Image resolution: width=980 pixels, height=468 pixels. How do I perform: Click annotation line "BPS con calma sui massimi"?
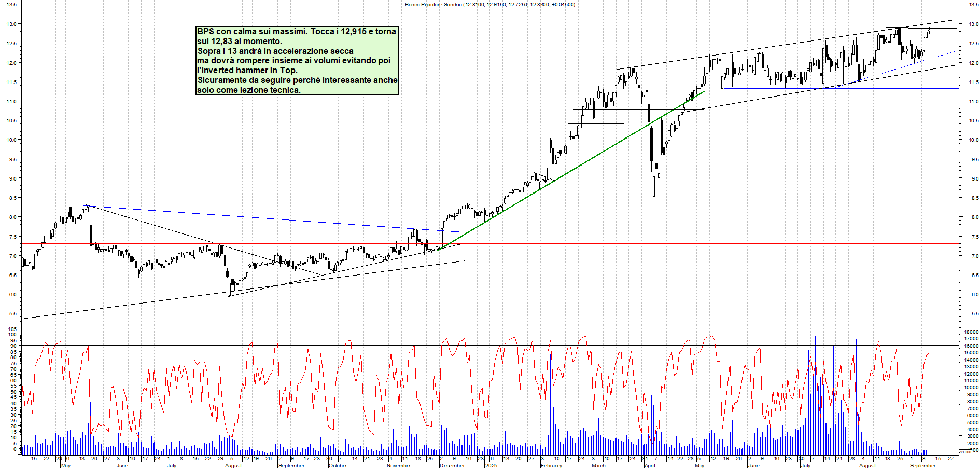click(x=251, y=32)
